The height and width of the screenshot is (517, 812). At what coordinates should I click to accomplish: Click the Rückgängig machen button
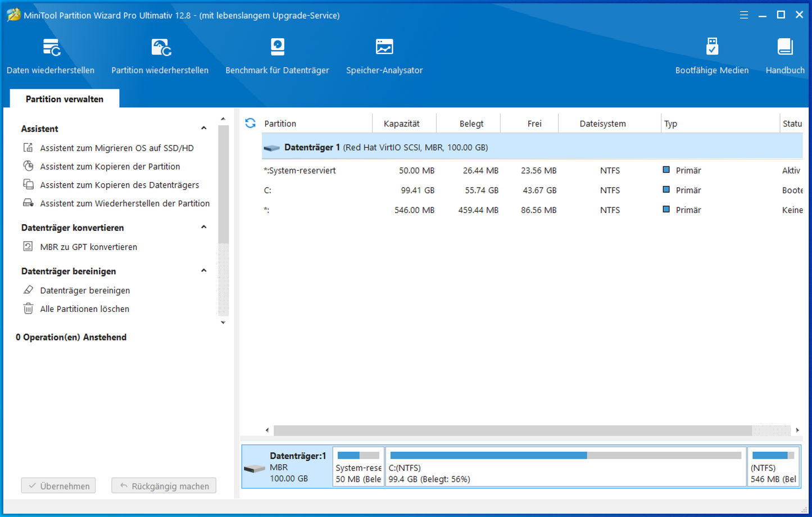pos(164,486)
